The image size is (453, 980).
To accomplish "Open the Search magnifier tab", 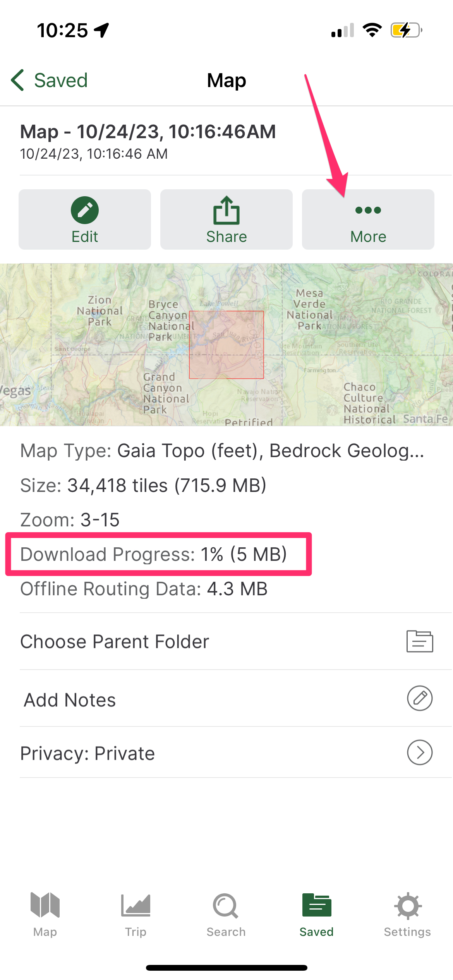I will [226, 906].
